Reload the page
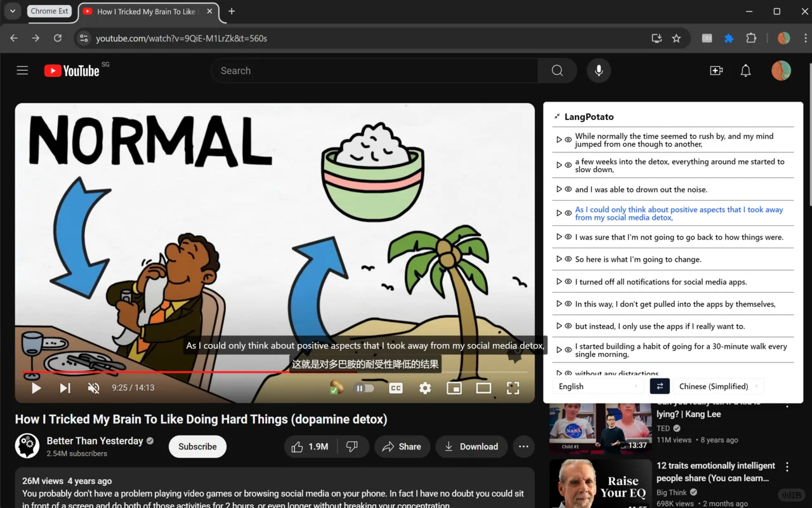 coord(58,38)
